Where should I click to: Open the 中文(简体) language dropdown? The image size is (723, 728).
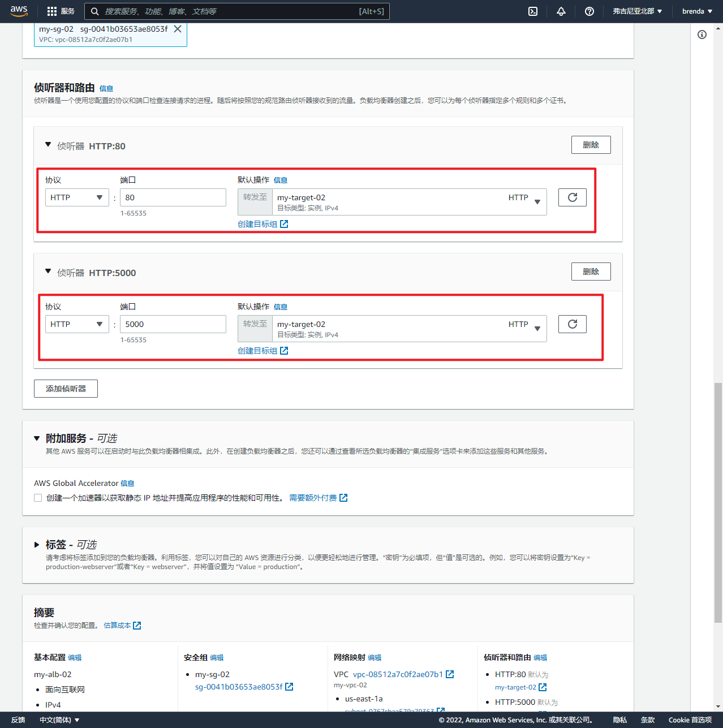coord(59,720)
